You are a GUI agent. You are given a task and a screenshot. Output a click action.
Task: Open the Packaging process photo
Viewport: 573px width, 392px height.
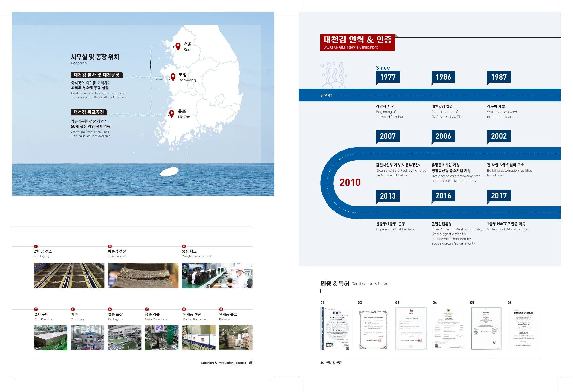click(125, 338)
